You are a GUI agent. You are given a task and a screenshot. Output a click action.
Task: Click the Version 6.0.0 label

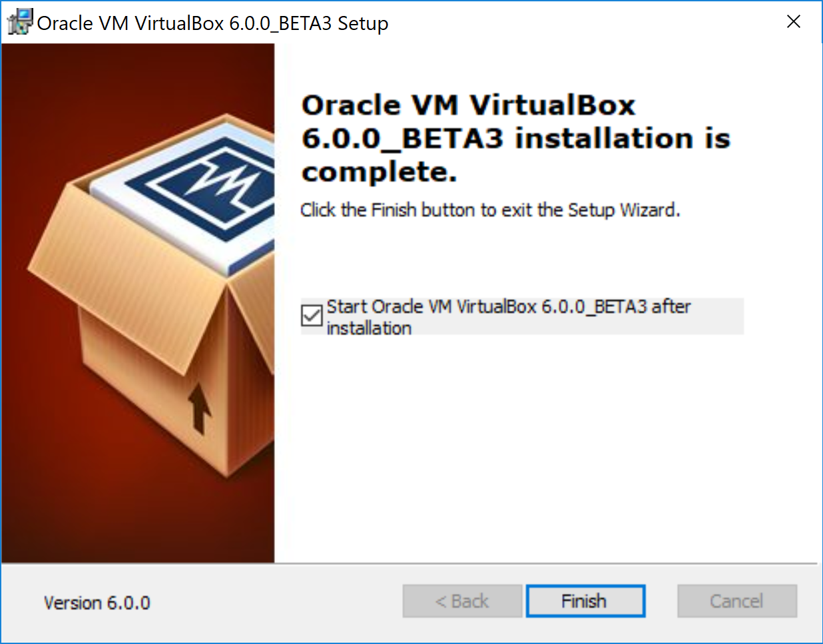point(97,603)
